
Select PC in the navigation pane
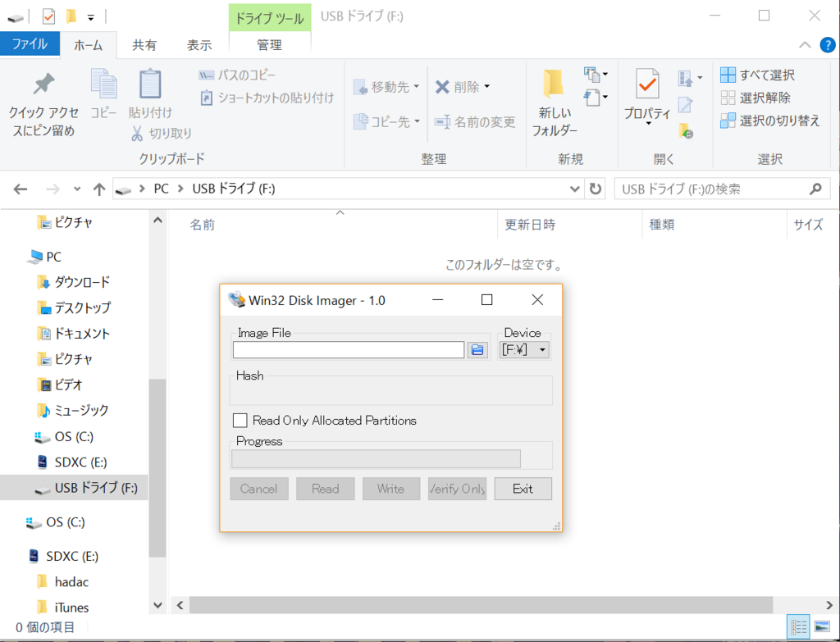coord(46,257)
